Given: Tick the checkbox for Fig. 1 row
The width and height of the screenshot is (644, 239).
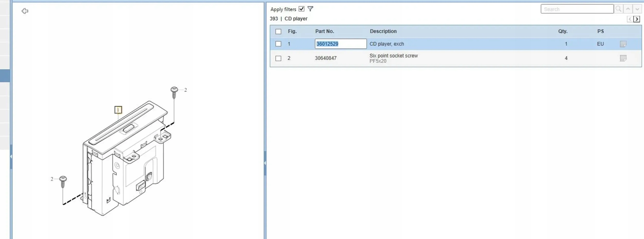Looking at the screenshot, I should 278,44.
